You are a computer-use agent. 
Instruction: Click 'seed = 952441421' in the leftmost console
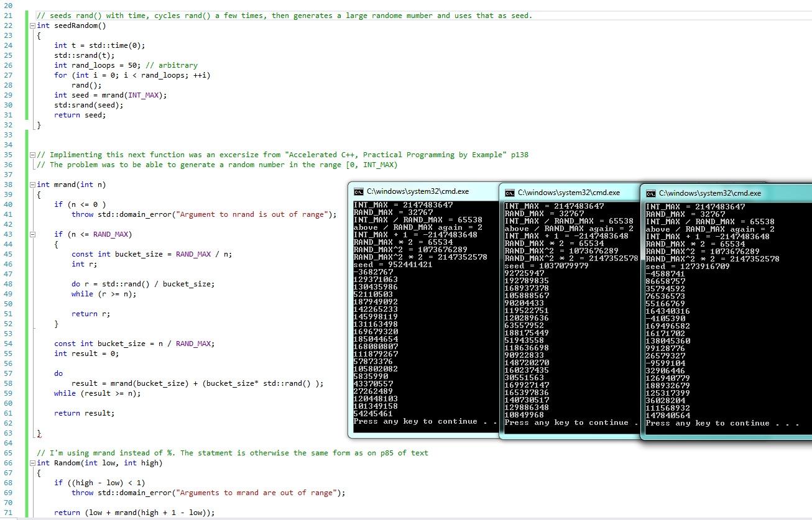pos(392,265)
